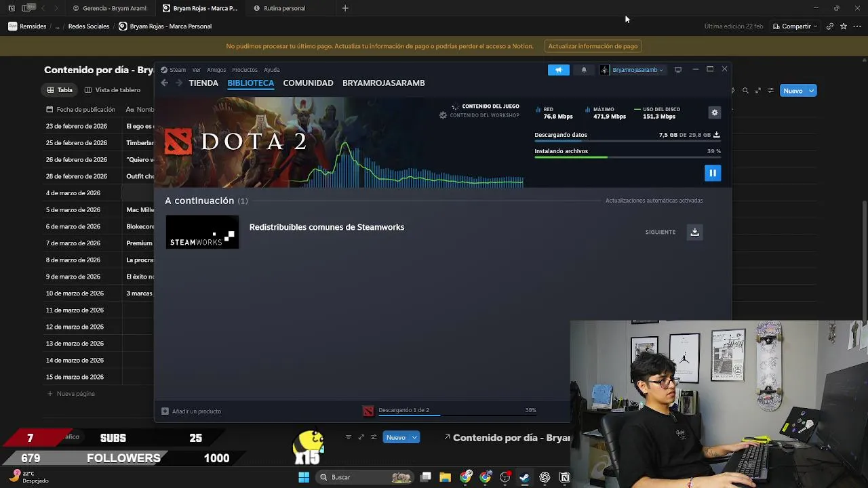Open the Productos menu in Steam
Viewport: 868px width, 488px height.
(x=244, y=70)
